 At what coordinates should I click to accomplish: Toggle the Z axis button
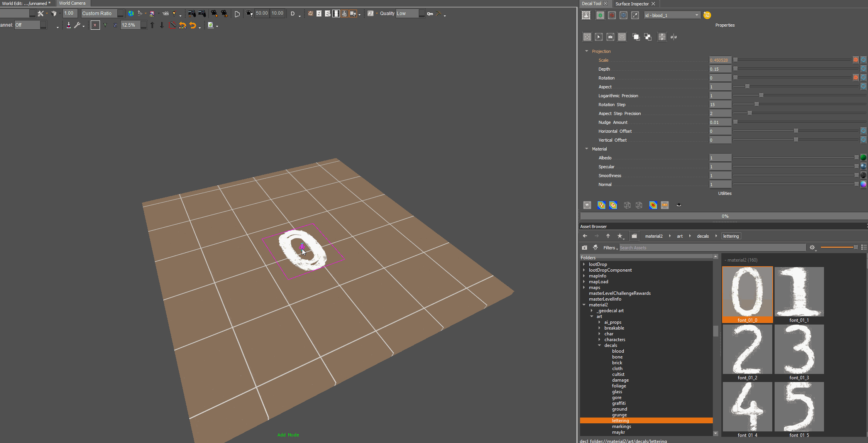coord(115,25)
